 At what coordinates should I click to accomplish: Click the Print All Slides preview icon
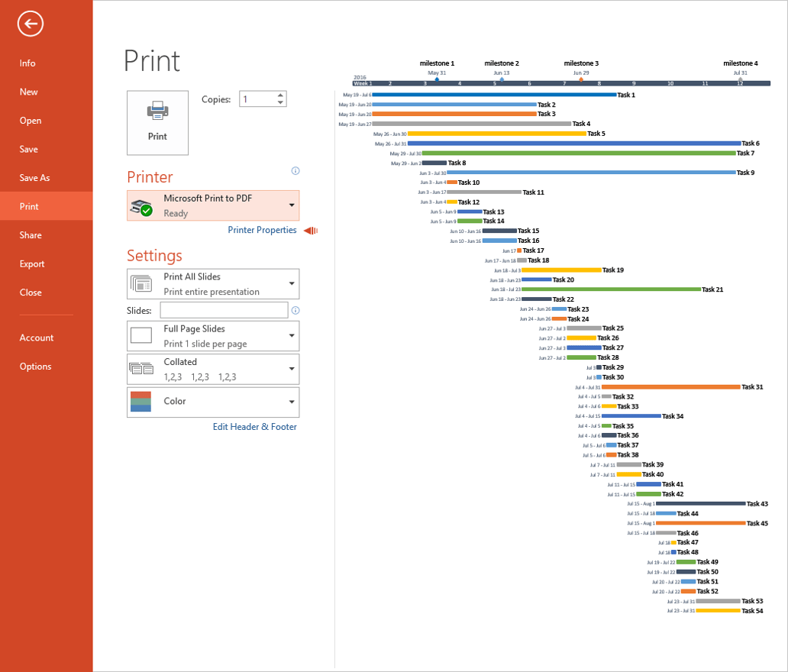[x=142, y=283]
